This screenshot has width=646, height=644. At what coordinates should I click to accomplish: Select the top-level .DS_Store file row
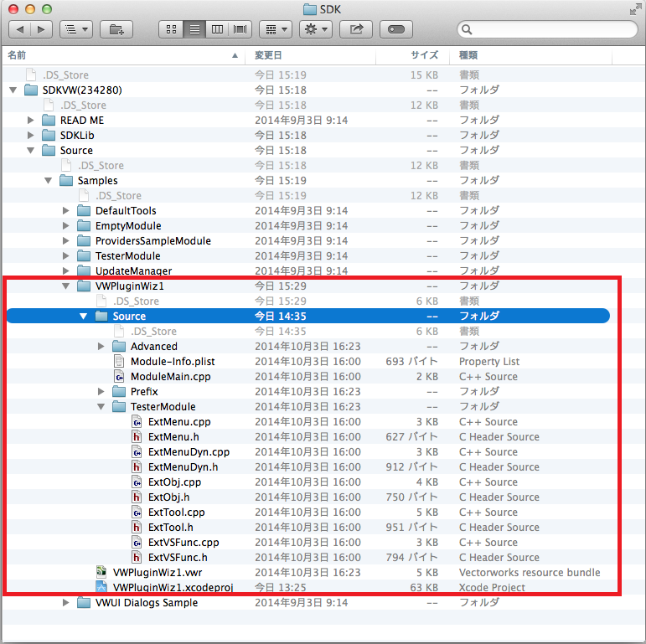(323, 75)
